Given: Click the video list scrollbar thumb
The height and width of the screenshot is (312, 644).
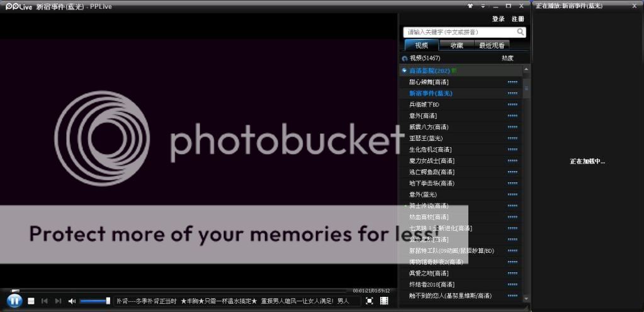Looking at the screenshot, I should click(x=526, y=89).
